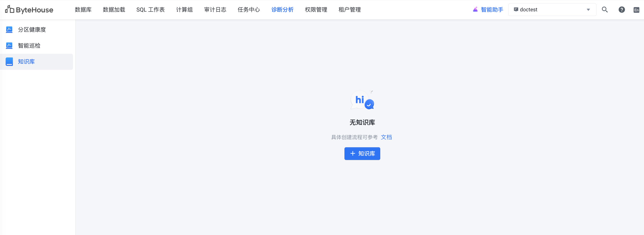Click the hi chat bubble illustration
The image size is (644, 235).
[x=362, y=100]
